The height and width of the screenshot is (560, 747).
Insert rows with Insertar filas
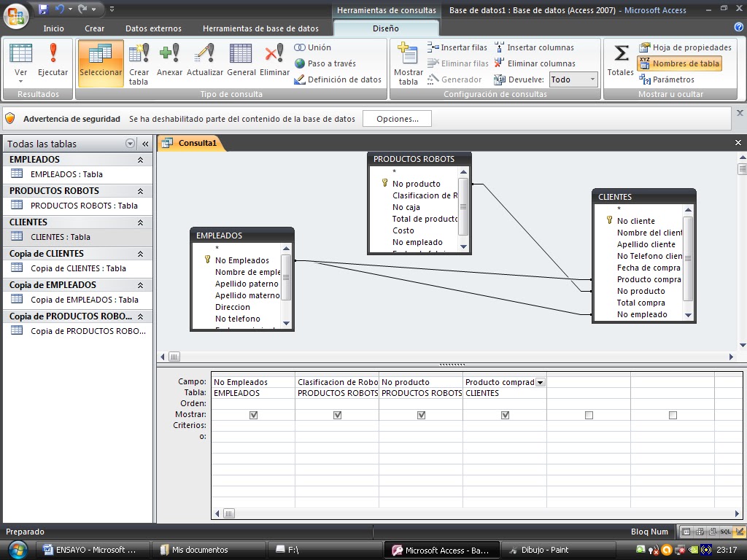pos(457,47)
